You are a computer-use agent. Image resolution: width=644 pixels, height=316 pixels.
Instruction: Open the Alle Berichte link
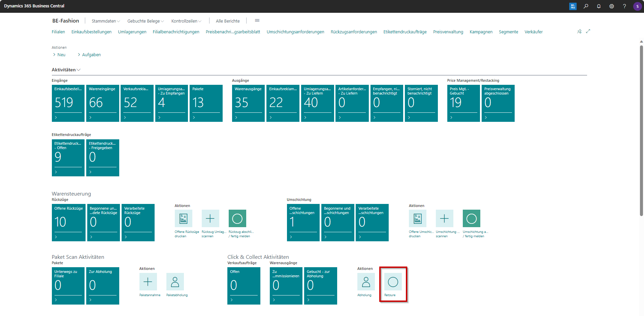click(x=228, y=21)
